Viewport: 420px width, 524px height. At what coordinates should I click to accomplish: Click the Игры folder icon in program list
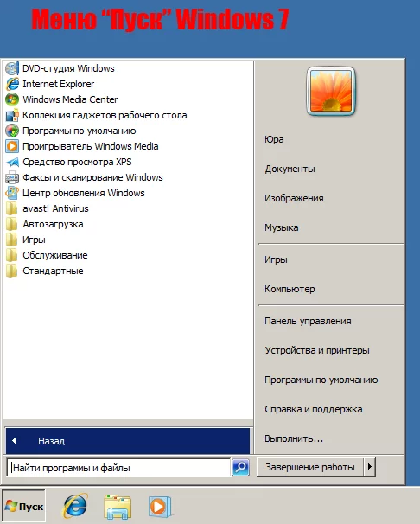[x=12, y=240]
